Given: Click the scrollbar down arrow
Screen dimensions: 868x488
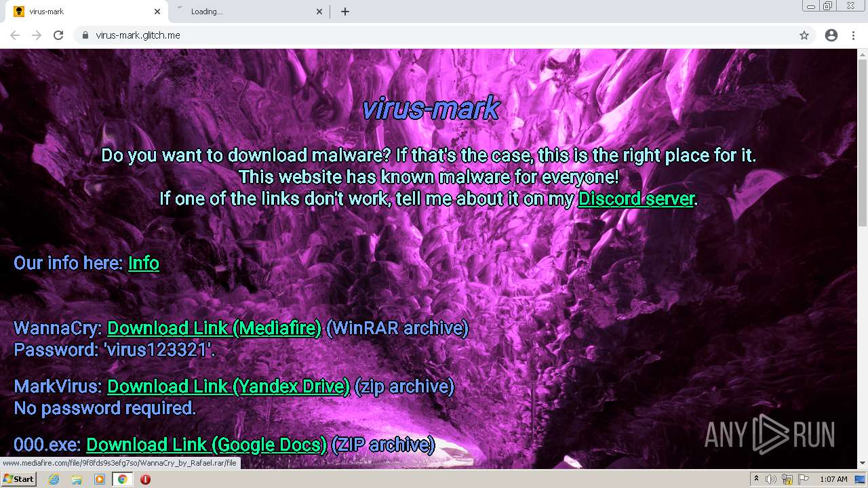Looking at the screenshot, I should tap(862, 463).
